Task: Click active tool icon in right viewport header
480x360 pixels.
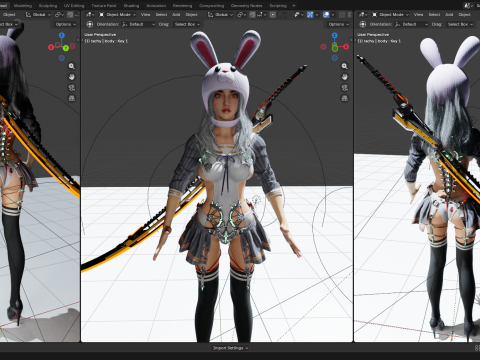Action: pos(363,24)
